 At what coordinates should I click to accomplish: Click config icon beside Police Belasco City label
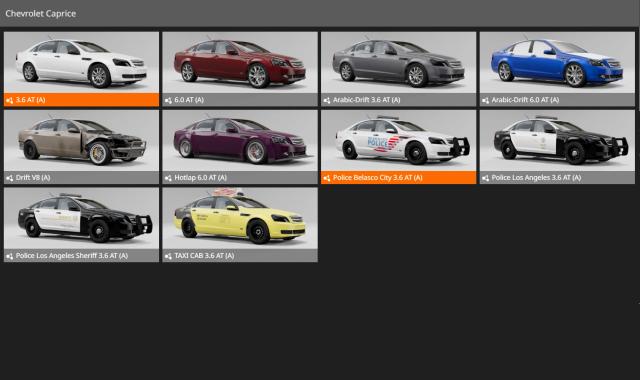coord(327,178)
